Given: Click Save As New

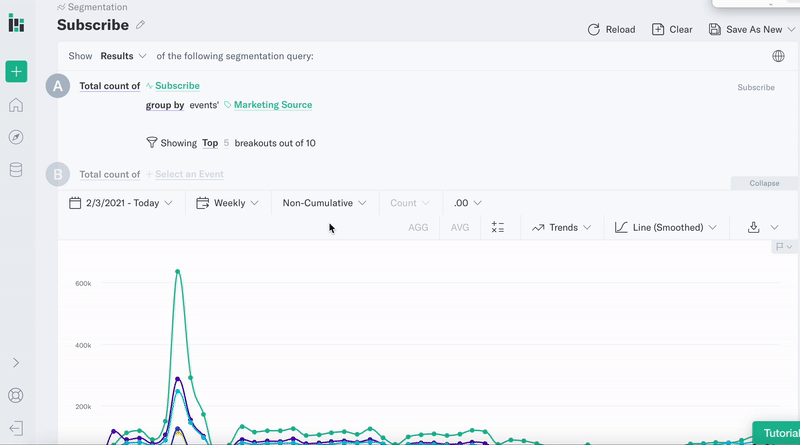Looking at the screenshot, I should (x=746, y=30).
